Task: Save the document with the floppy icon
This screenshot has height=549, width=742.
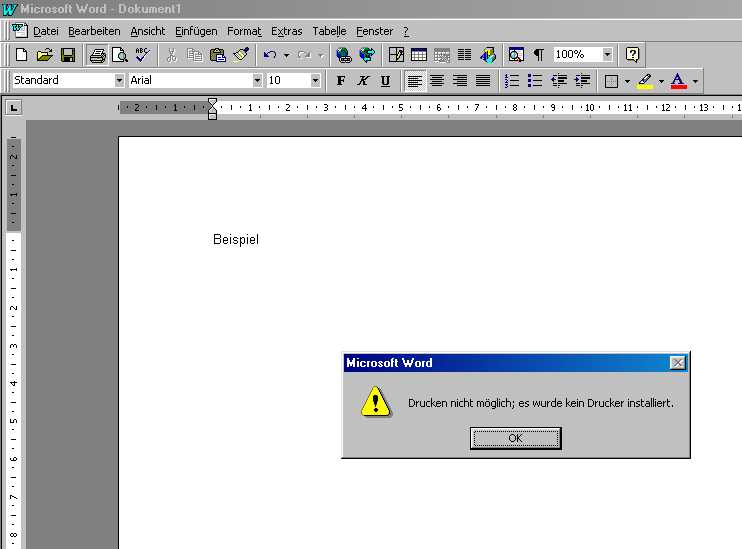Action: [x=68, y=55]
